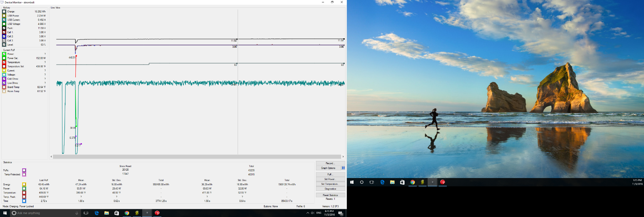The width and height of the screenshot is (644, 217).
Task: Toggle the Board Temp checkbox
Action: click(x=4, y=87)
